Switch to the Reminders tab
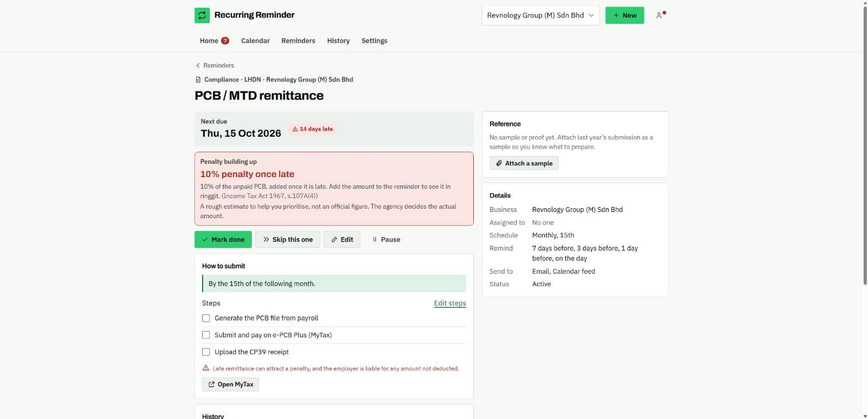Viewport: 868px width, 419px height. (298, 41)
